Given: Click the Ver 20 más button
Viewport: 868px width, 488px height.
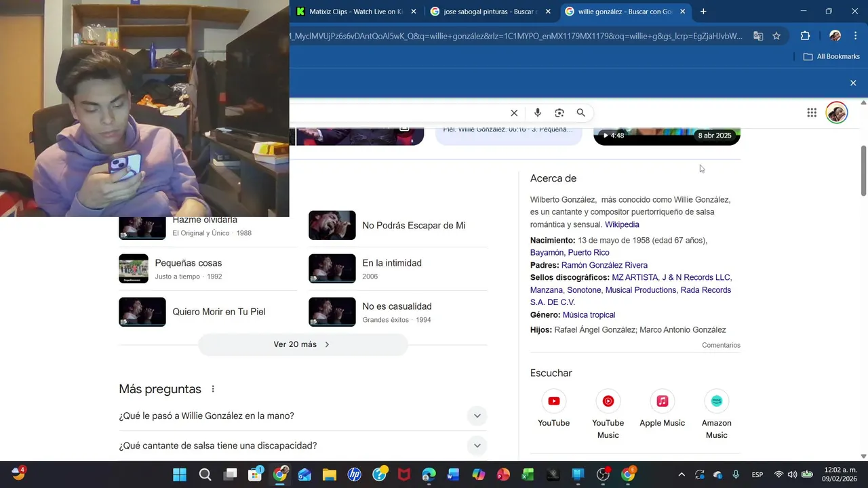Looking at the screenshot, I should coord(302,344).
